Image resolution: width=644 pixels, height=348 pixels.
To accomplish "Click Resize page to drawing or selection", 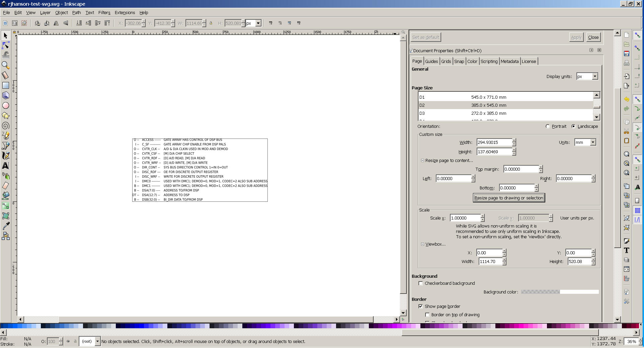I will point(509,198).
